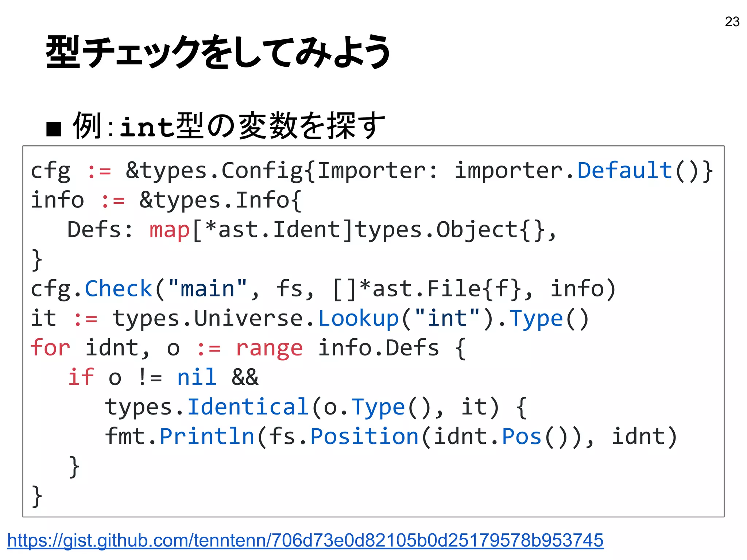
Task: Click the cfg.Check("main", fs, ...) line
Action: [x=323, y=289]
